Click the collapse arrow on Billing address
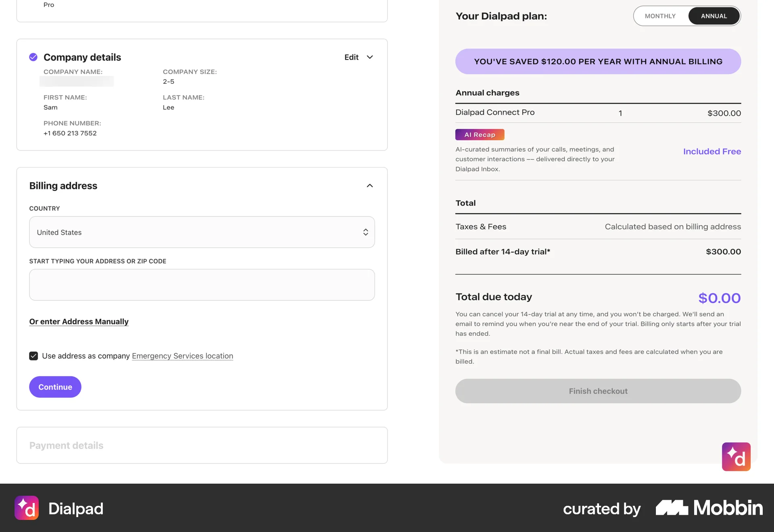Screen dimensions: 774x532 click(370, 185)
